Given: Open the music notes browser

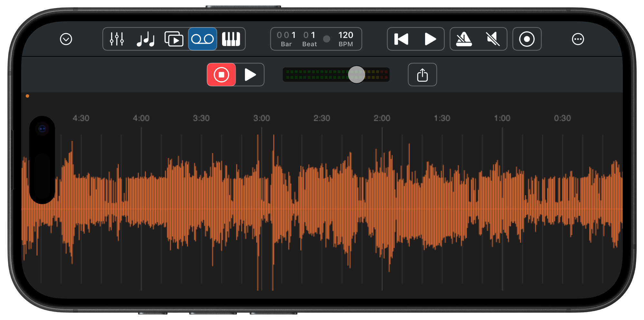Looking at the screenshot, I should 146,39.
